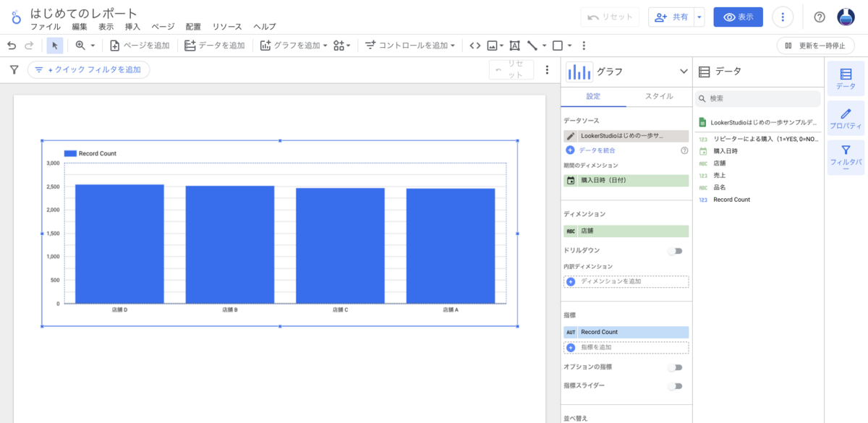
Task: Select the rectangle shape tool icon
Action: pos(557,46)
